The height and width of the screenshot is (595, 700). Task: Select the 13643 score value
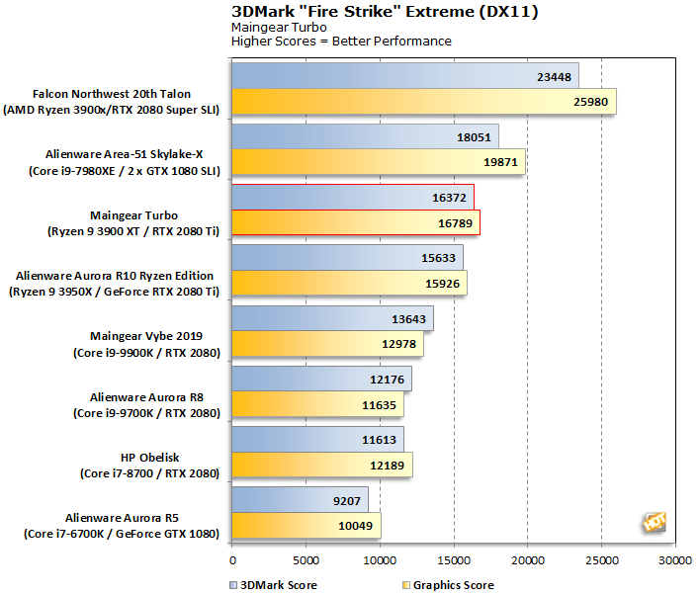[409, 319]
